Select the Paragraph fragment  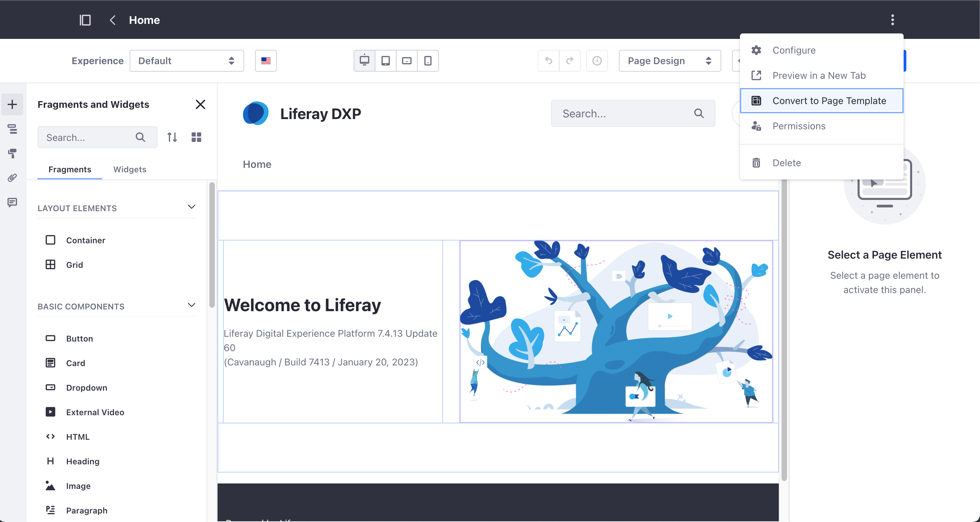(x=116, y=510)
